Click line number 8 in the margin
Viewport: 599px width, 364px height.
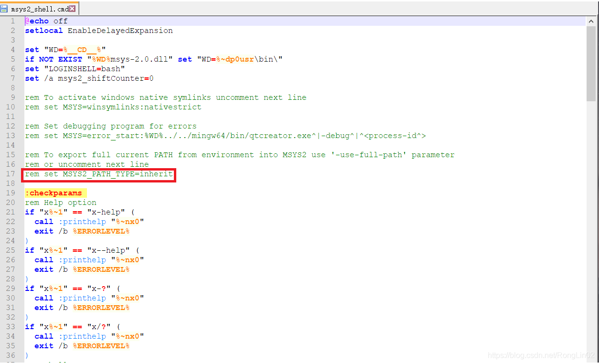click(13, 88)
